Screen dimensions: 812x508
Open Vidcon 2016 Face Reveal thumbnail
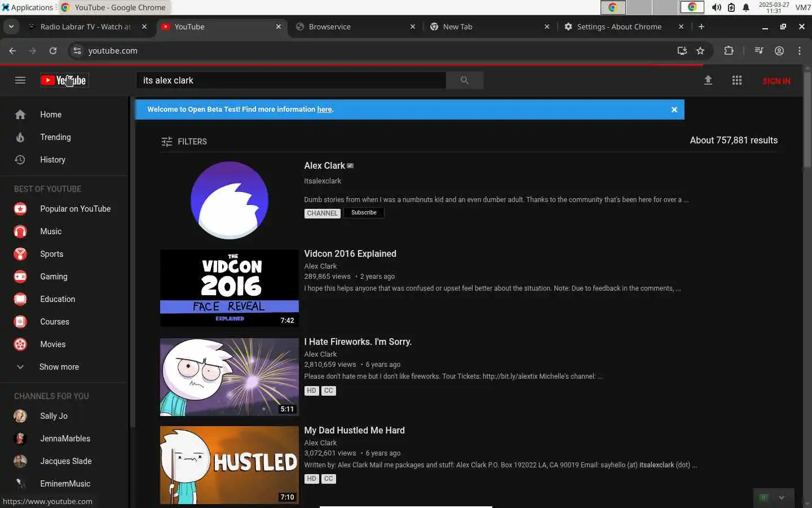[x=230, y=288]
